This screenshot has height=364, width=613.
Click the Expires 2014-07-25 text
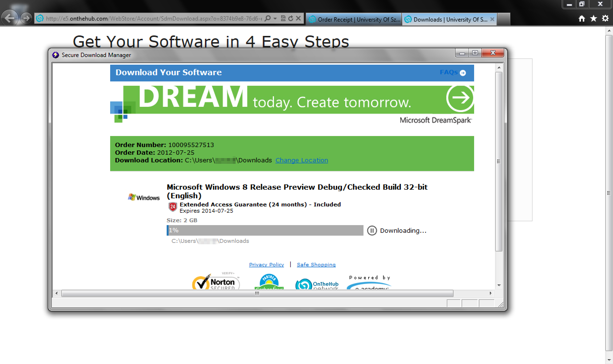206,211
